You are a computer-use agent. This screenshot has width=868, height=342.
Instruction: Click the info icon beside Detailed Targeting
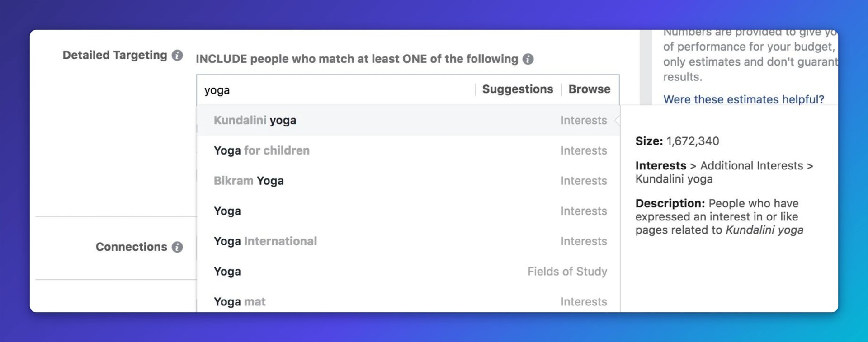(x=177, y=55)
